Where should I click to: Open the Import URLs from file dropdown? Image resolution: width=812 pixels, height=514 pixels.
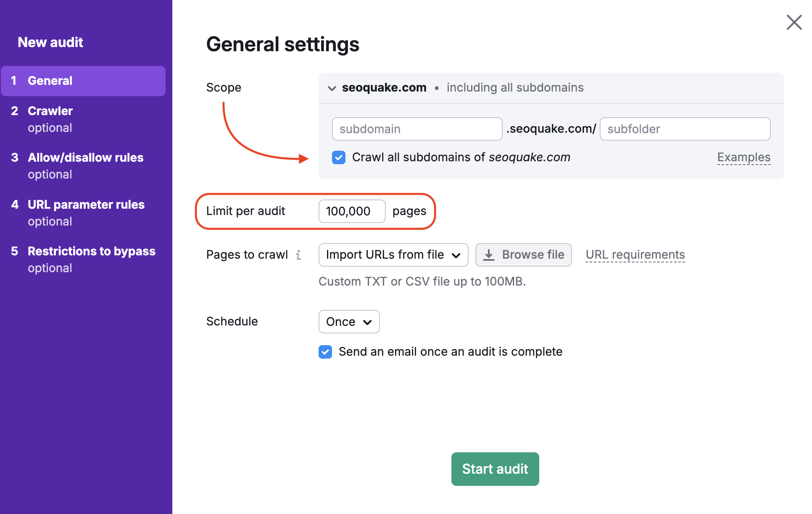[393, 254]
